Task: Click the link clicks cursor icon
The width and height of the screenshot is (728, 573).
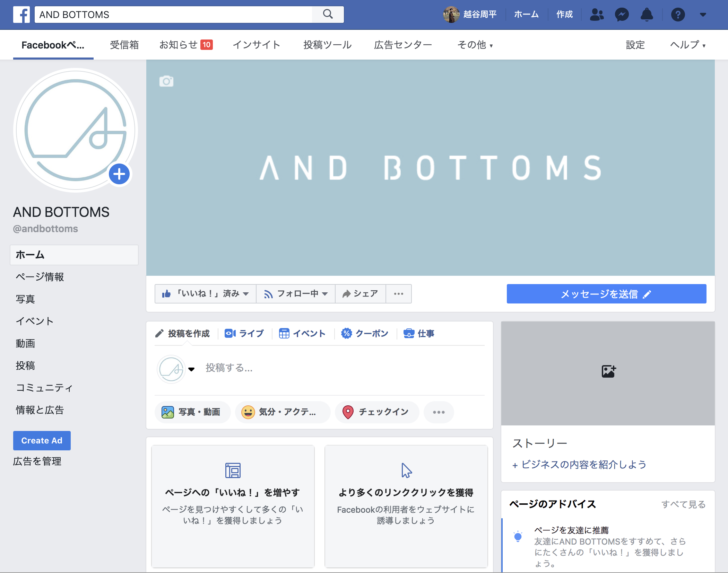Action: click(x=406, y=470)
